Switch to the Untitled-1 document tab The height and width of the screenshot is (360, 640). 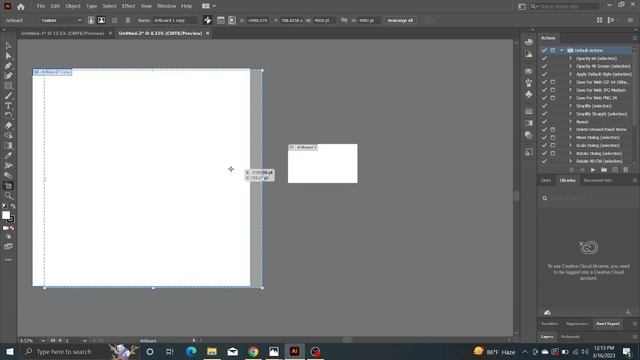click(x=62, y=33)
